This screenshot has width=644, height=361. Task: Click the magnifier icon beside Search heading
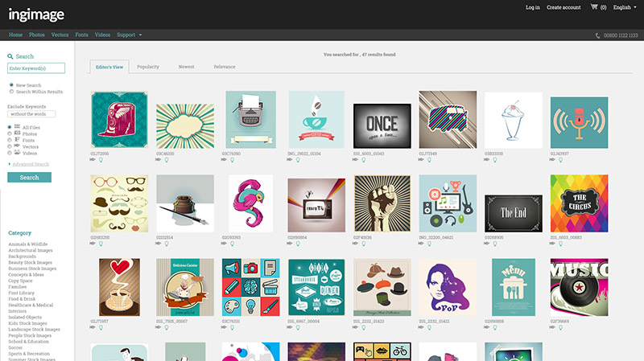pyautogui.click(x=10, y=56)
